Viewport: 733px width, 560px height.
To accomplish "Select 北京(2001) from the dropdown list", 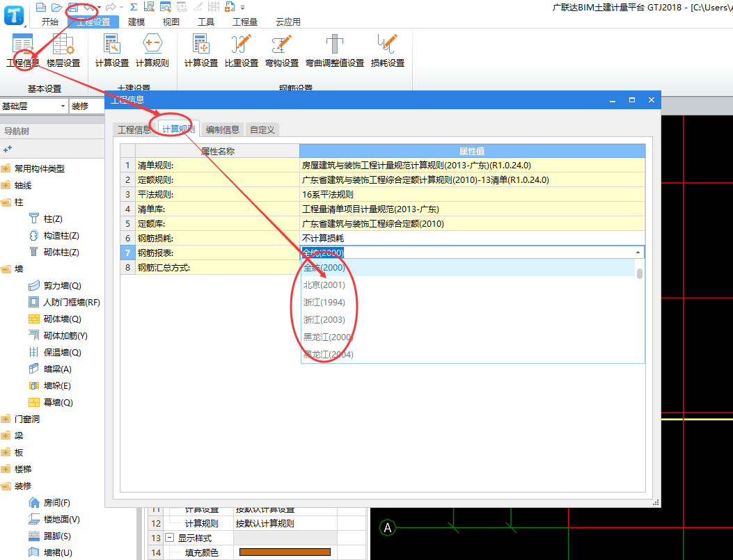I will coord(324,285).
